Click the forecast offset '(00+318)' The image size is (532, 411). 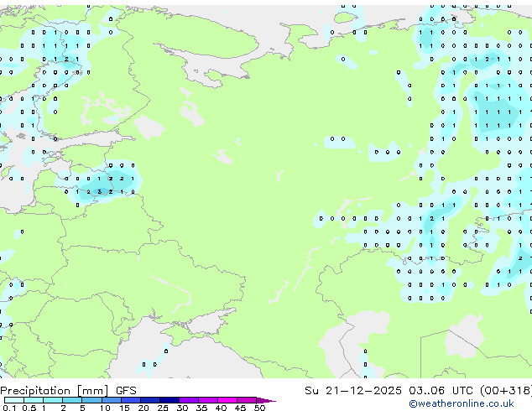click(506, 391)
